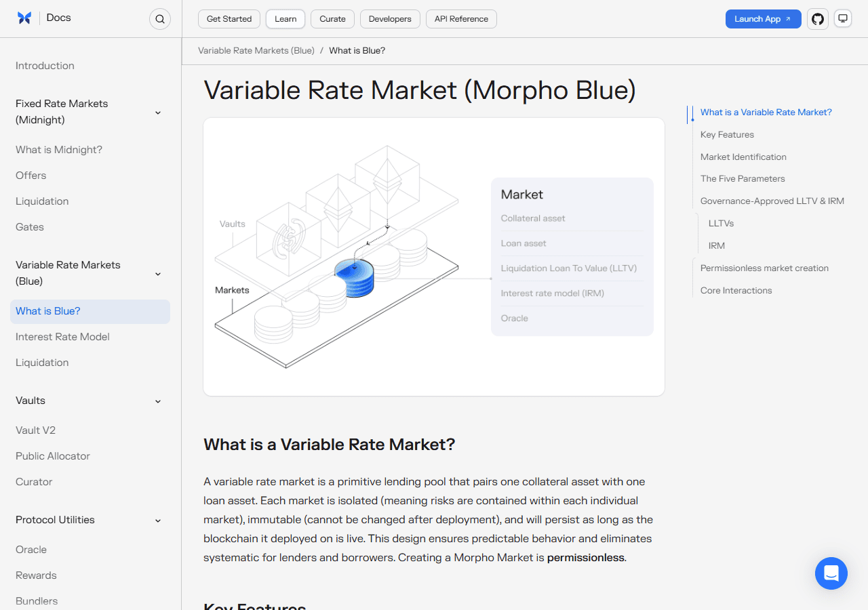Toggle the theme monitor icon
The image size is (868, 610).
[843, 18]
